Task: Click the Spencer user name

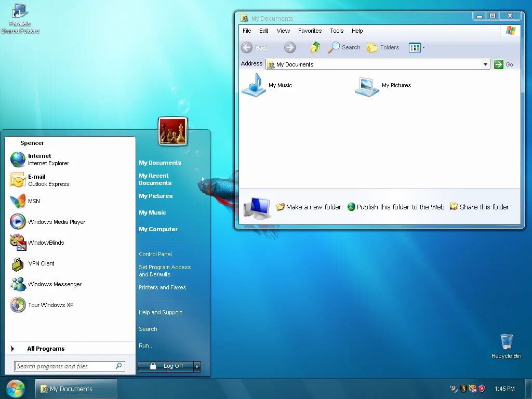Action: pyautogui.click(x=32, y=143)
